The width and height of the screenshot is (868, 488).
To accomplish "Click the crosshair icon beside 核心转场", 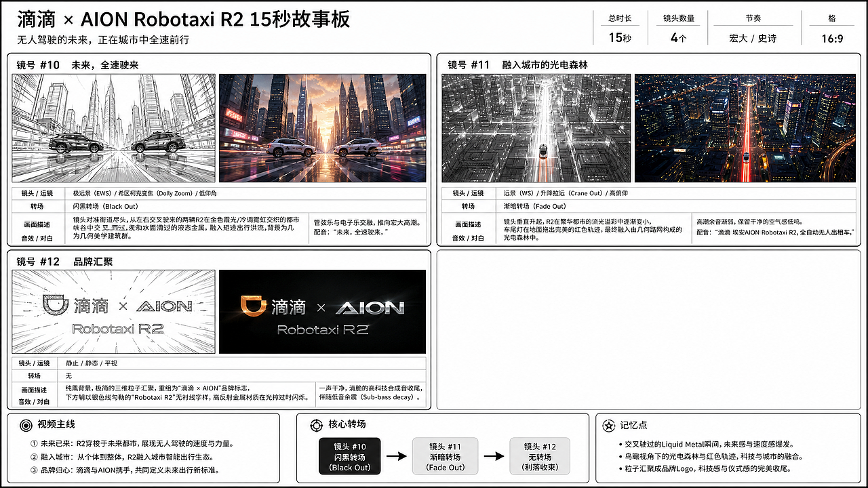I will pyautogui.click(x=316, y=425).
